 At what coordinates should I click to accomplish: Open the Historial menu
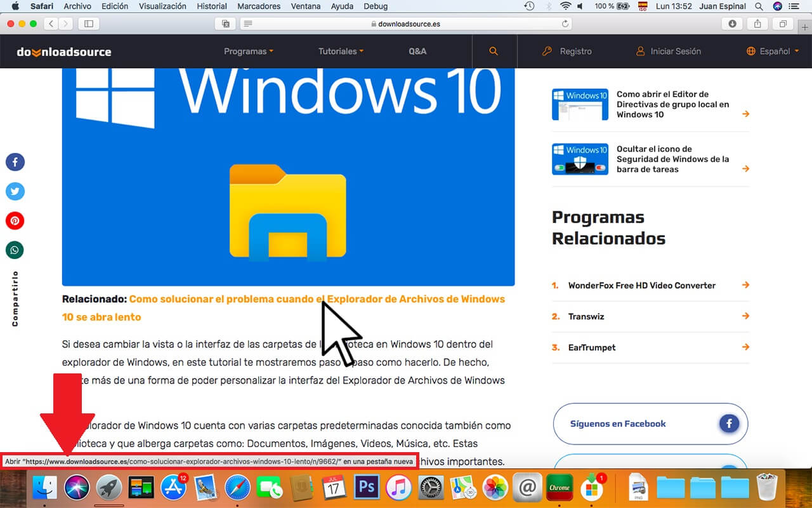point(212,6)
